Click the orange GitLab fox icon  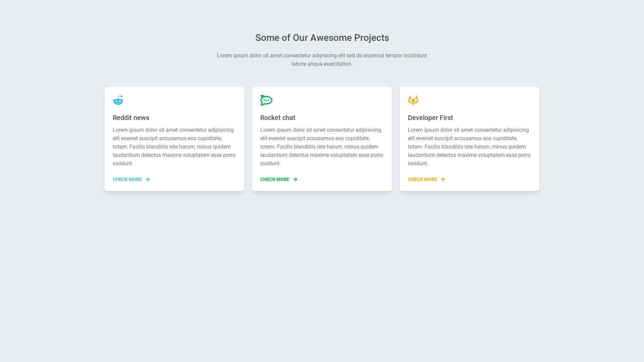point(413,100)
